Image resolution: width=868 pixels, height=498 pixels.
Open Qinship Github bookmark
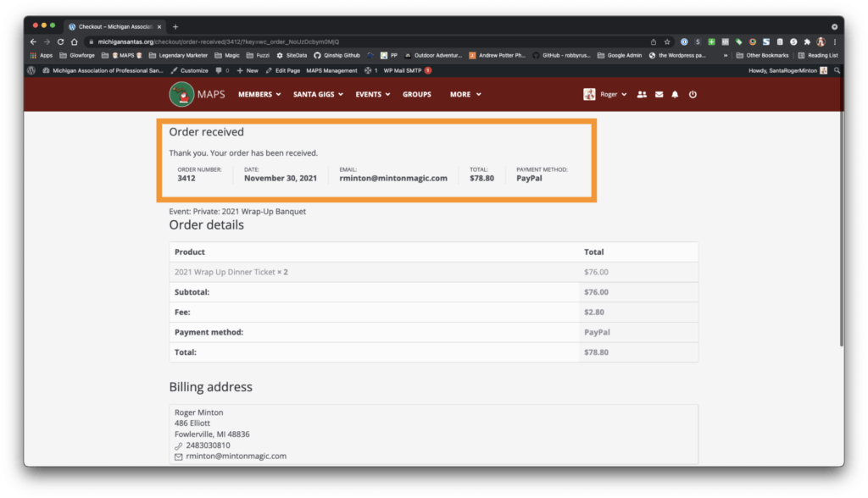coord(337,55)
